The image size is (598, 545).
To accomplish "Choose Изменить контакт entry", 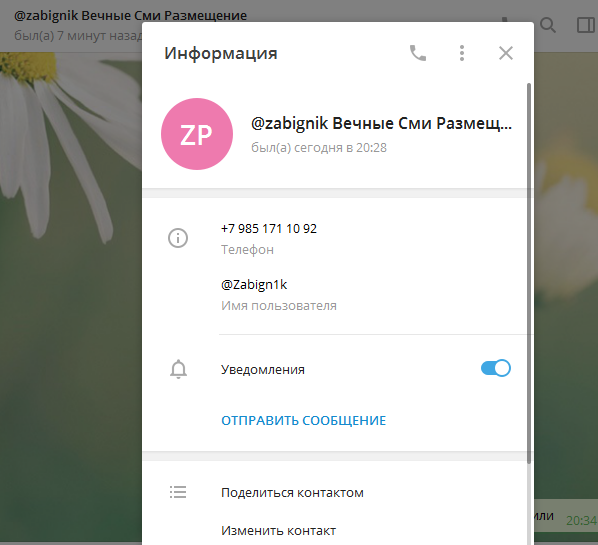I will (278, 531).
